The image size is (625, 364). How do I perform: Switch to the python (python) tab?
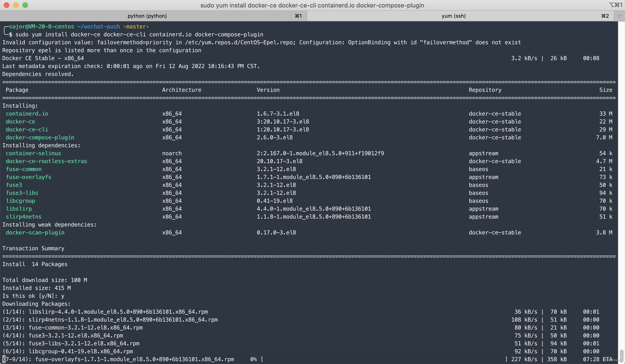click(147, 16)
